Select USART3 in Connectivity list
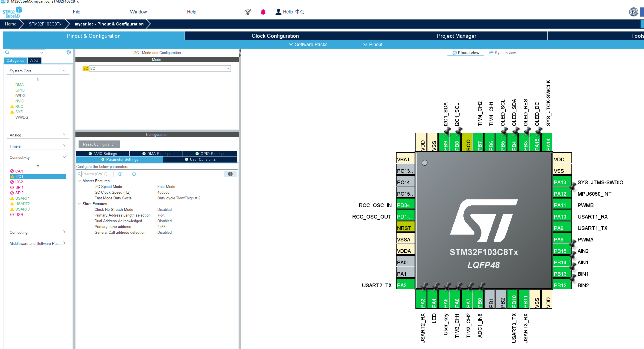 click(x=23, y=209)
